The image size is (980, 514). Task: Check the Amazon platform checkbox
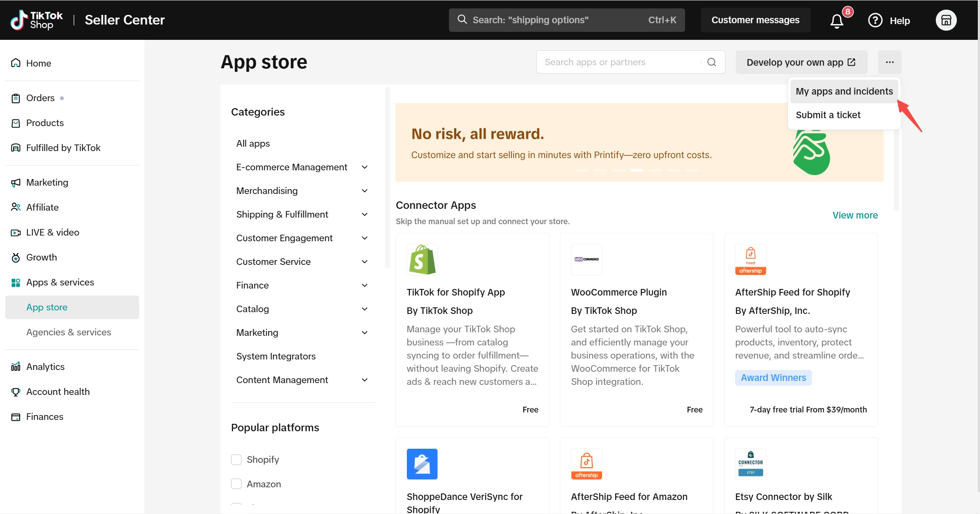pos(236,484)
